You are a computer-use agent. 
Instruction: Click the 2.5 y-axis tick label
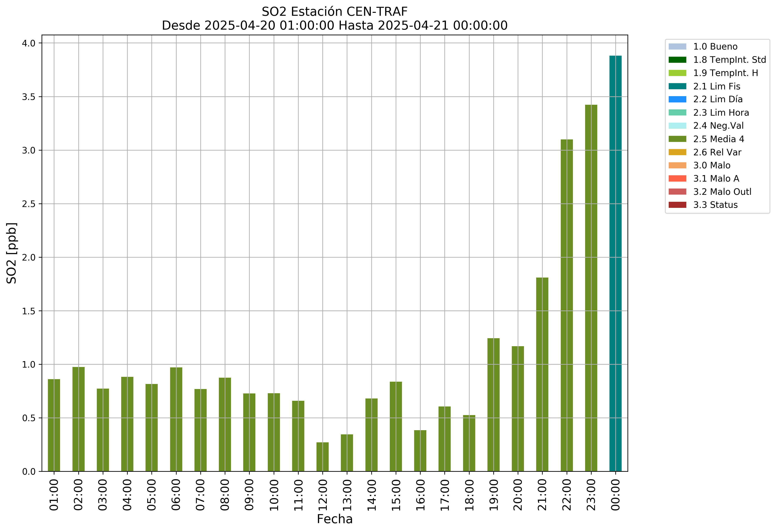pos(29,204)
